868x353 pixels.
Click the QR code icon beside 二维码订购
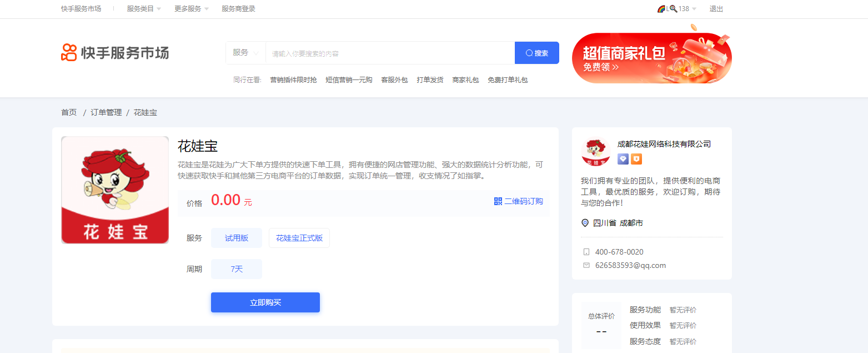click(498, 201)
